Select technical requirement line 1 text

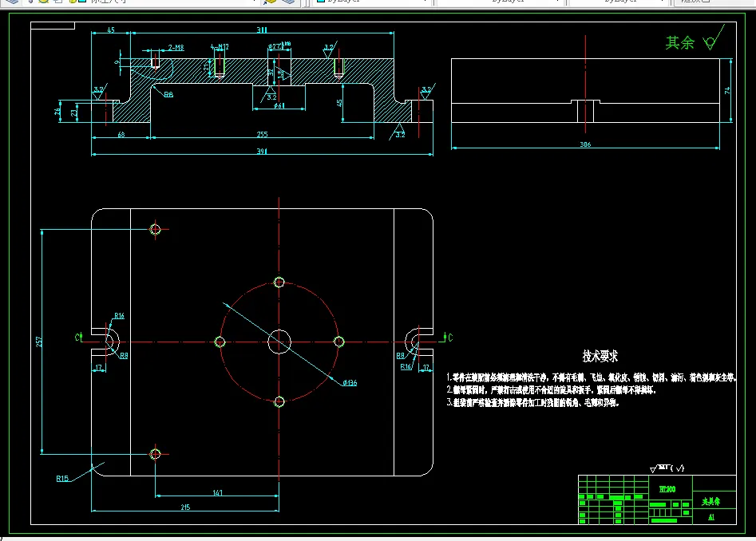[591, 377]
